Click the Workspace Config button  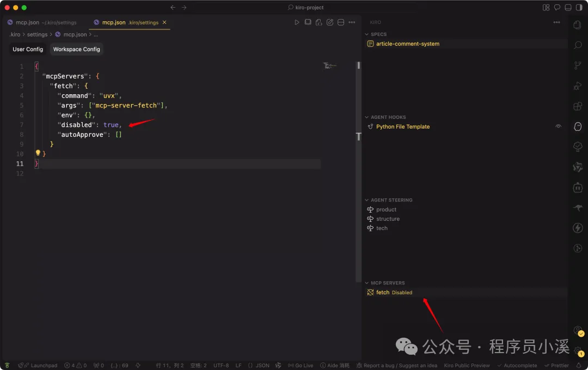[x=77, y=49]
